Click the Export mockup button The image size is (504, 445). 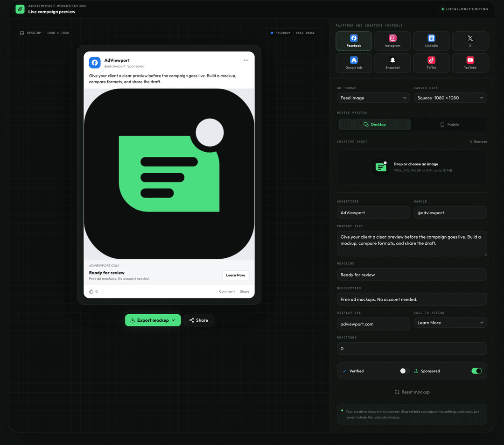153,320
